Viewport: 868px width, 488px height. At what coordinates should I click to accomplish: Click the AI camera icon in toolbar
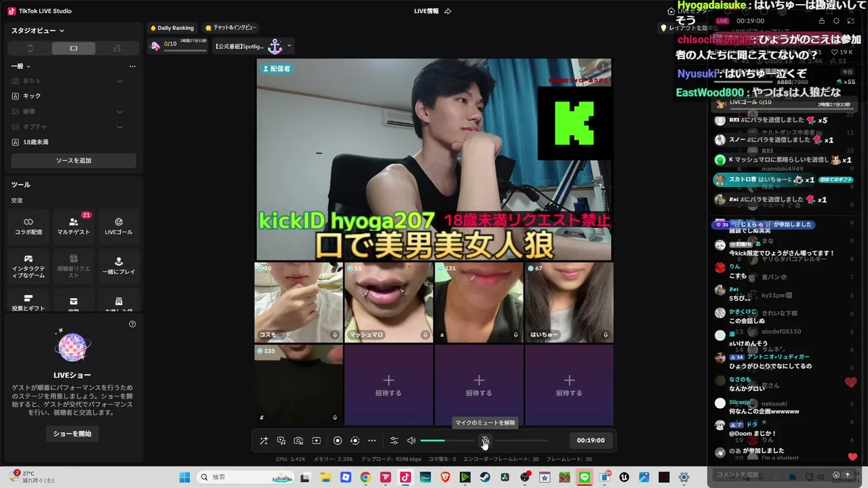(298, 441)
